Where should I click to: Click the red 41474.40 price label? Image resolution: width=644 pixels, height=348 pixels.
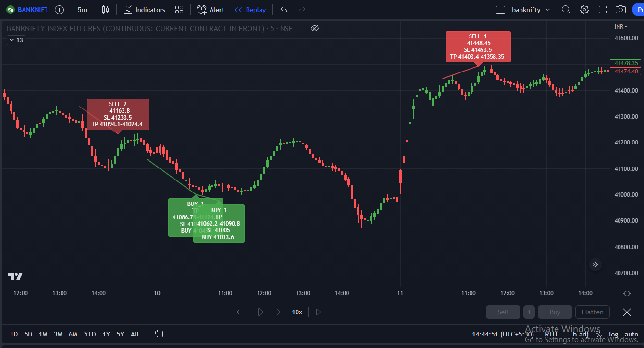(625, 71)
